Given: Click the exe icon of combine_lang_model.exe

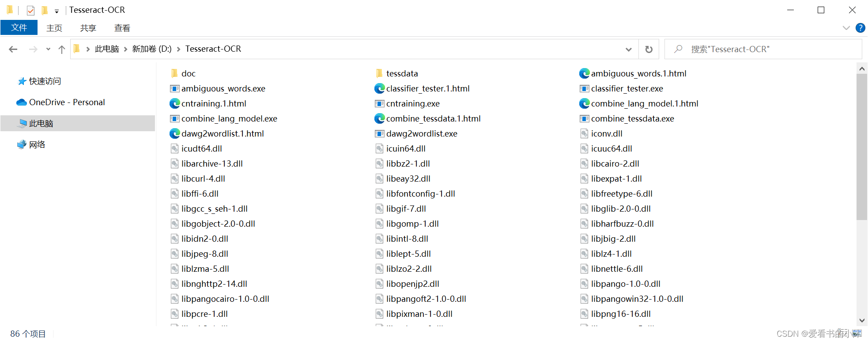Looking at the screenshot, I should 175,118.
